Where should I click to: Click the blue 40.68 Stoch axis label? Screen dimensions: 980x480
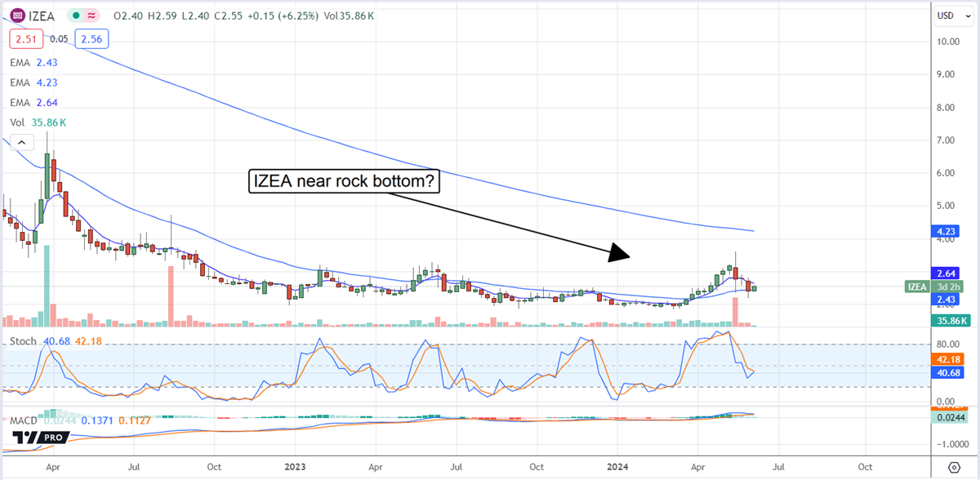947,372
